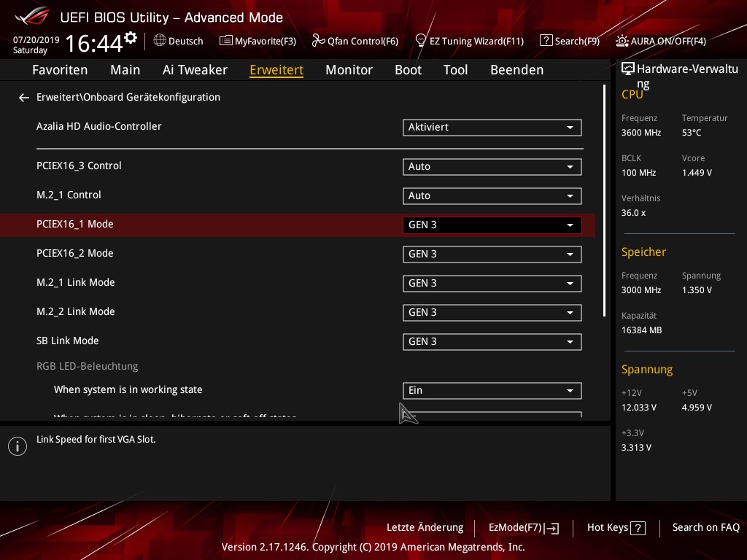This screenshot has height=560, width=747.
Task: Click the M.2_1 Control label
Action: point(69,195)
